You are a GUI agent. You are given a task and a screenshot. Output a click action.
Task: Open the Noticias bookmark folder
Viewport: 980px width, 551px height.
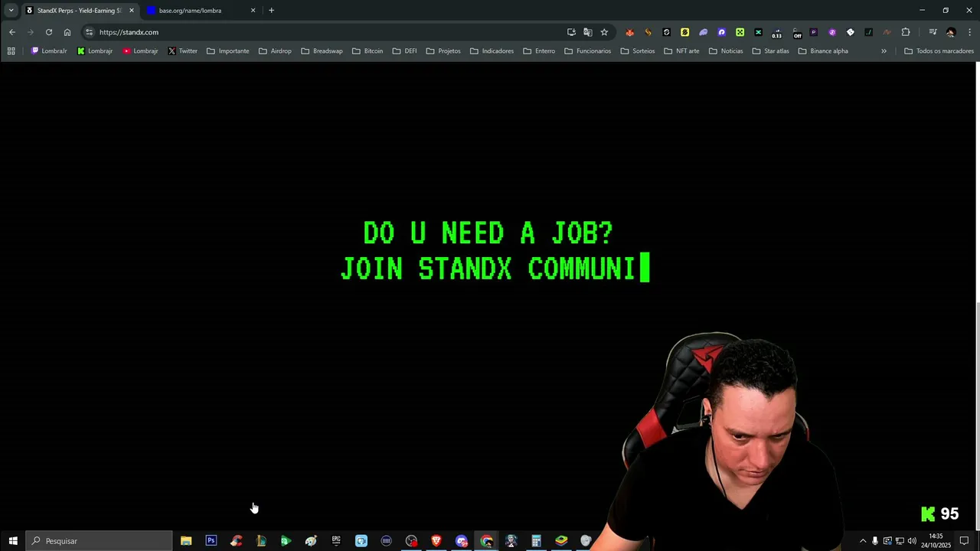click(x=725, y=51)
